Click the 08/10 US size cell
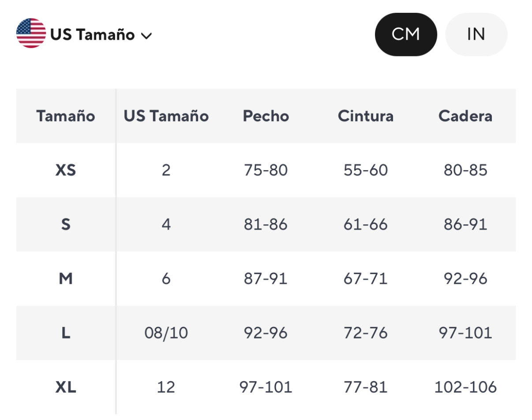 click(x=166, y=333)
